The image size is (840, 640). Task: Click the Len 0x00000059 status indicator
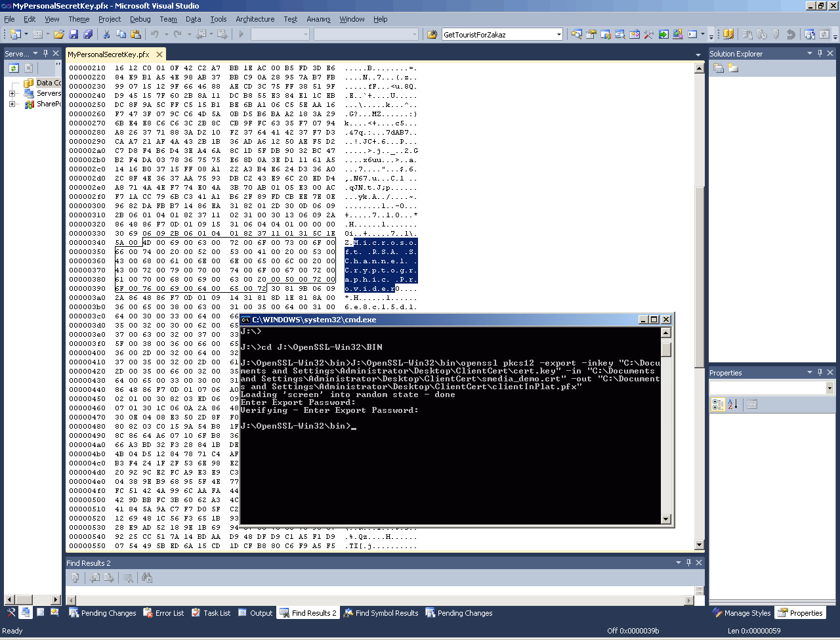coord(754,631)
